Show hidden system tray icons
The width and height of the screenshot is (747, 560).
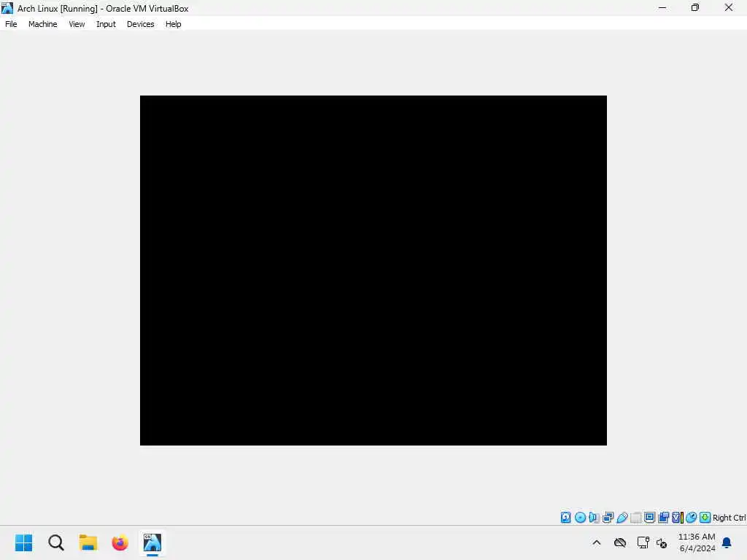[x=597, y=542]
